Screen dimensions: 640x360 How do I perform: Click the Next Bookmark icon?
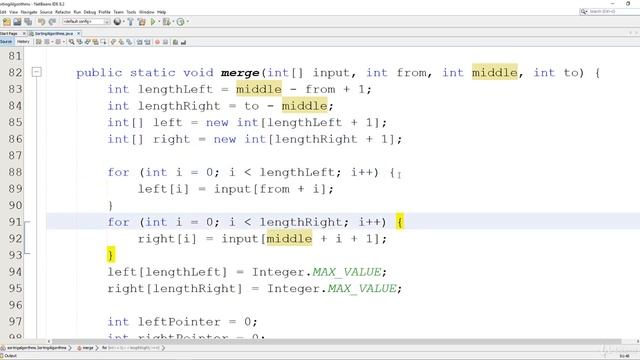[121, 42]
